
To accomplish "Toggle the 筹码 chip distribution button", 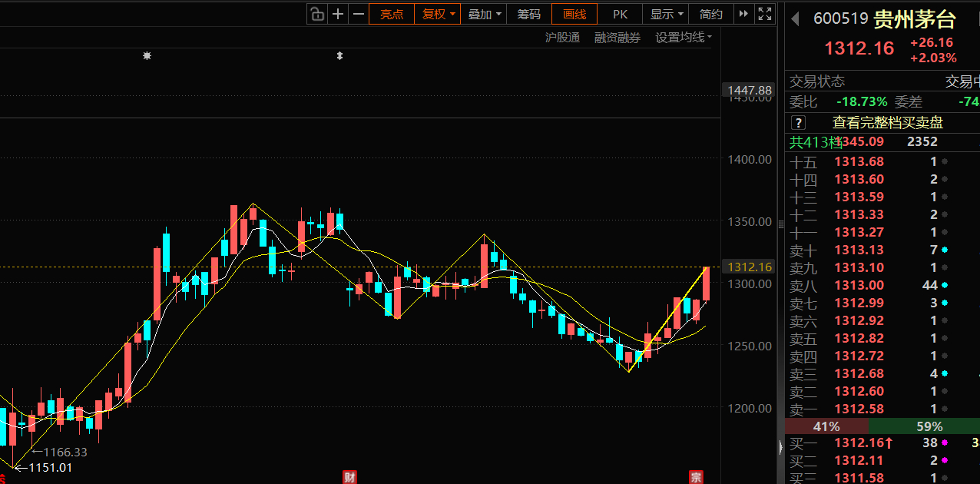I will pyautogui.click(x=529, y=14).
